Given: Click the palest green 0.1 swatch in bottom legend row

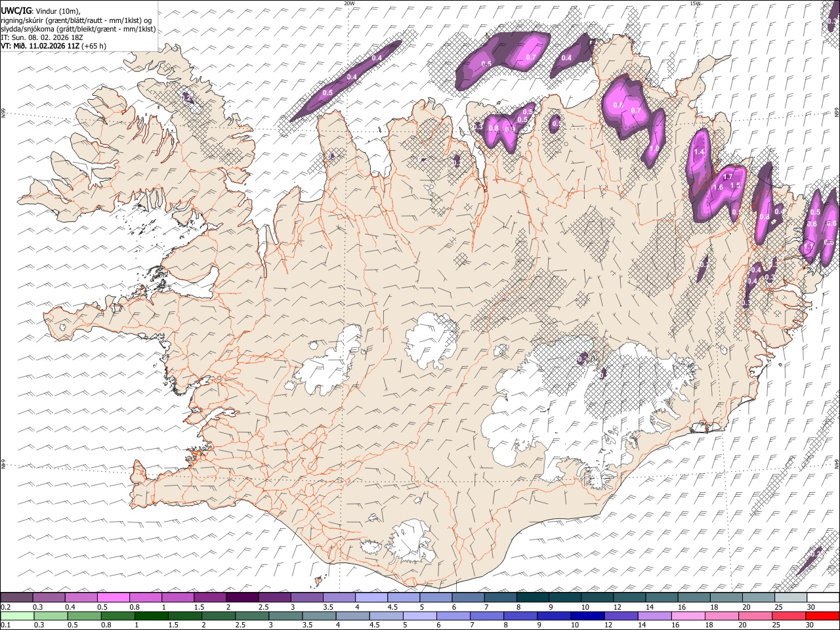Looking at the screenshot, I should (x=17, y=616).
